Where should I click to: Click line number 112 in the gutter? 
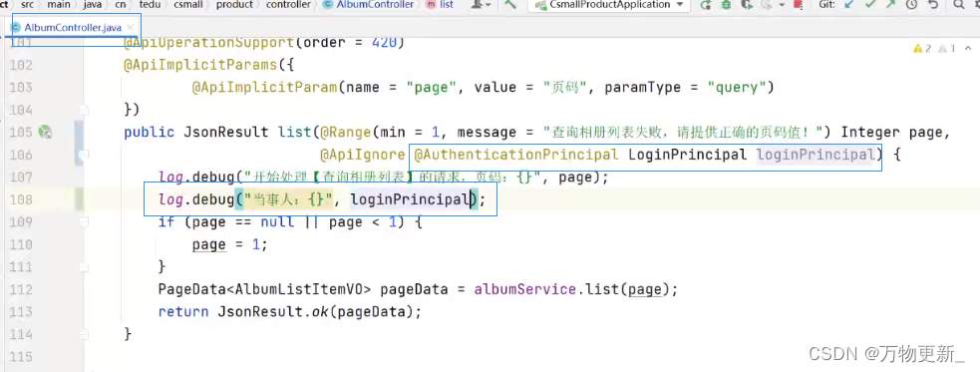point(22,289)
